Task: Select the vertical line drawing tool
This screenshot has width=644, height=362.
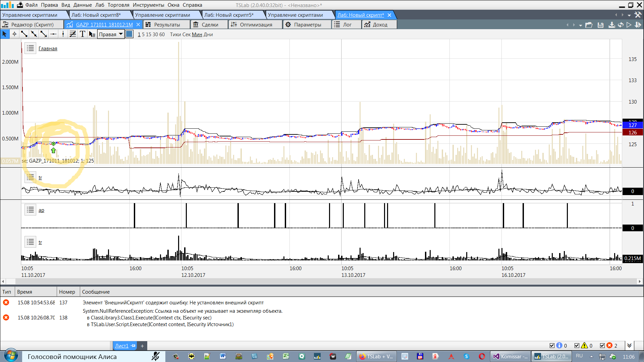Action: pyautogui.click(x=63, y=34)
